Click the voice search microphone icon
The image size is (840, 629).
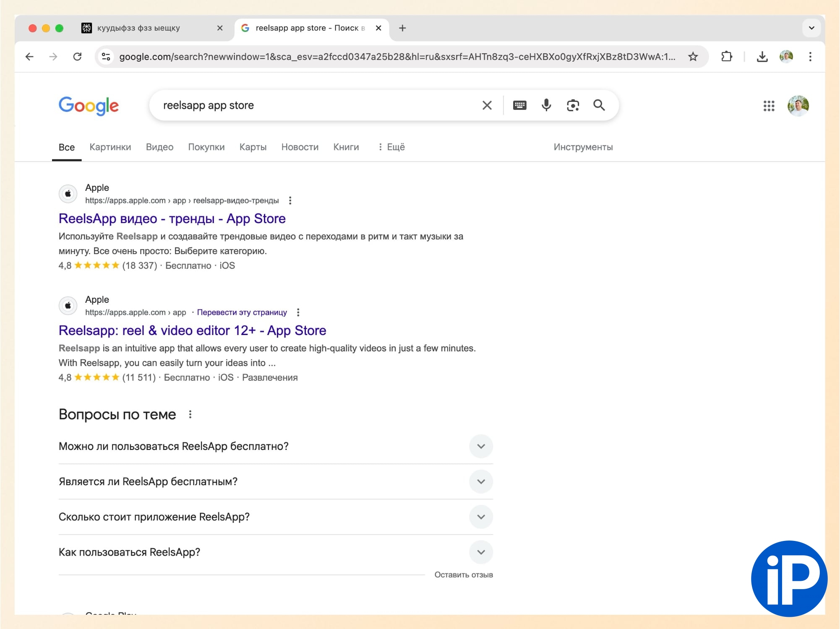coord(546,105)
